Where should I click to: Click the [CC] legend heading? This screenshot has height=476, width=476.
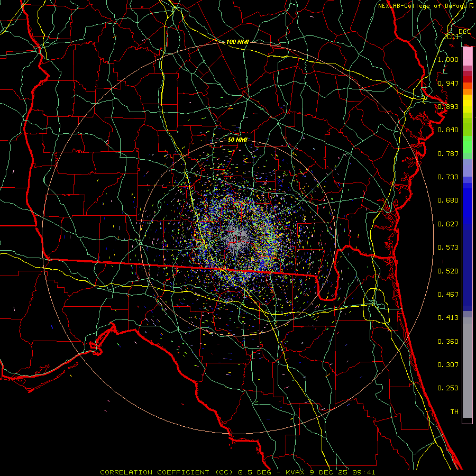[x=452, y=36]
